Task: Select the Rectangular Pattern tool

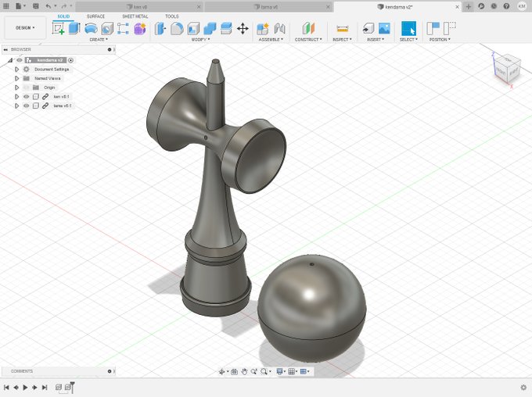Action: click(x=123, y=28)
